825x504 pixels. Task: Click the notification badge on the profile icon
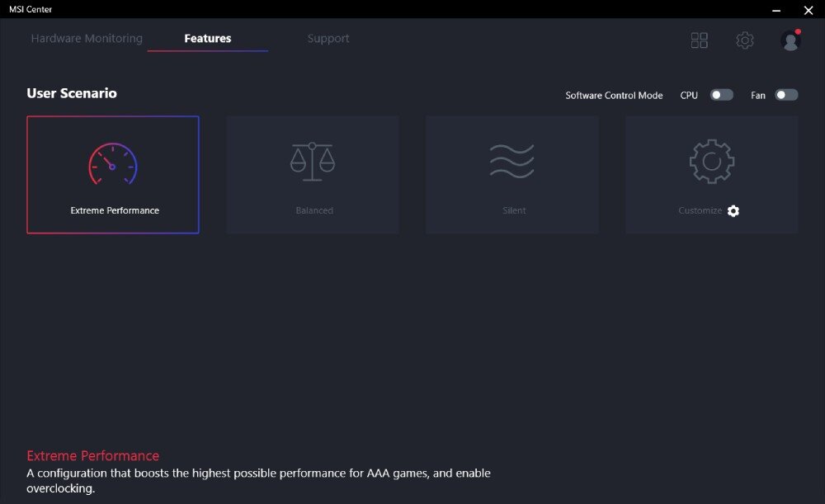(798, 31)
